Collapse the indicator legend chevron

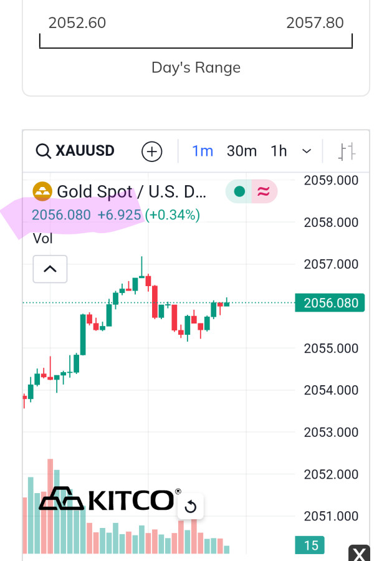[50, 269]
